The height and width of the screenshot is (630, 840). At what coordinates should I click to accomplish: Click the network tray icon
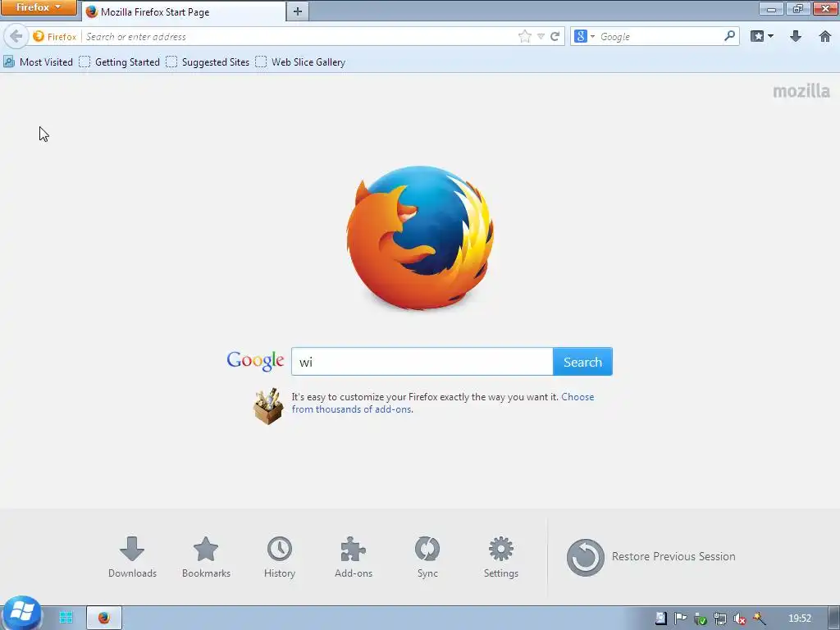point(720,619)
